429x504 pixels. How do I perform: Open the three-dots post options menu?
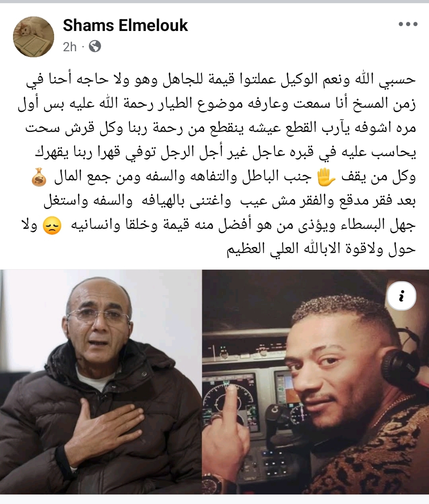(408, 24)
